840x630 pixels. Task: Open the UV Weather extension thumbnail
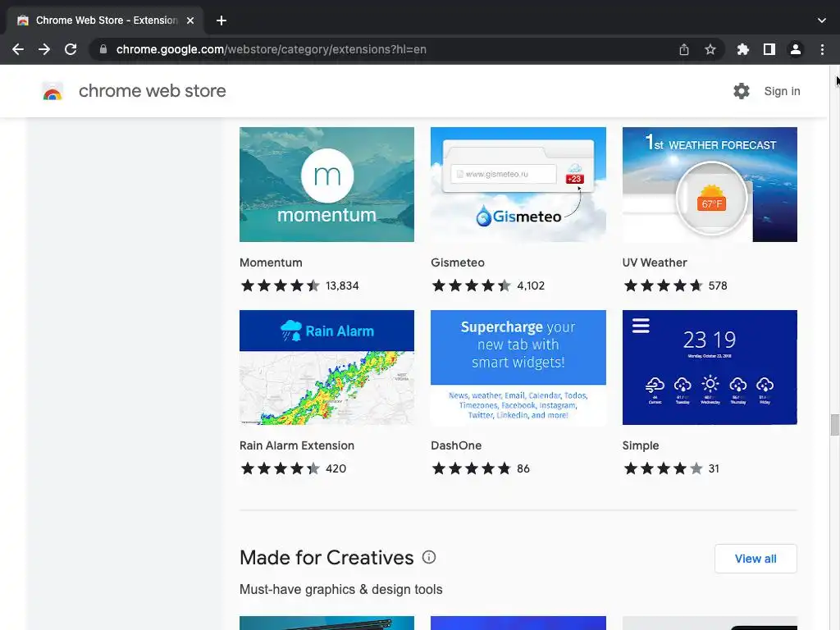click(710, 185)
